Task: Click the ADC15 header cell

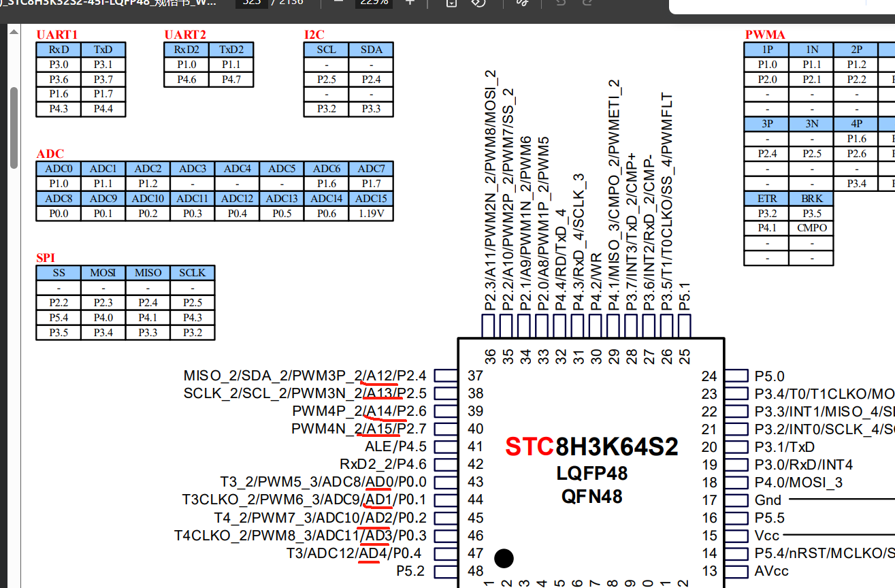Action: (x=371, y=199)
